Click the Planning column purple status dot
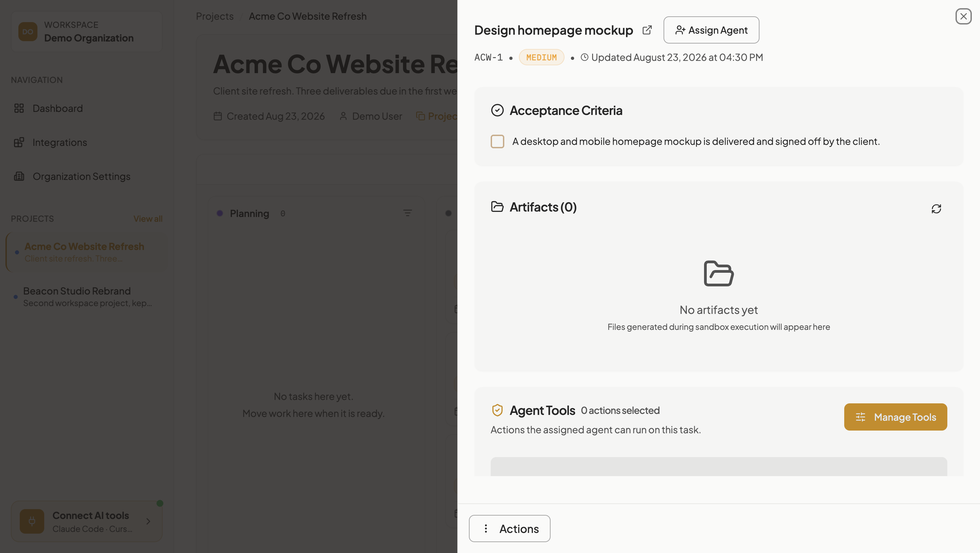Screen dimensions: 980x553 (219, 213)
